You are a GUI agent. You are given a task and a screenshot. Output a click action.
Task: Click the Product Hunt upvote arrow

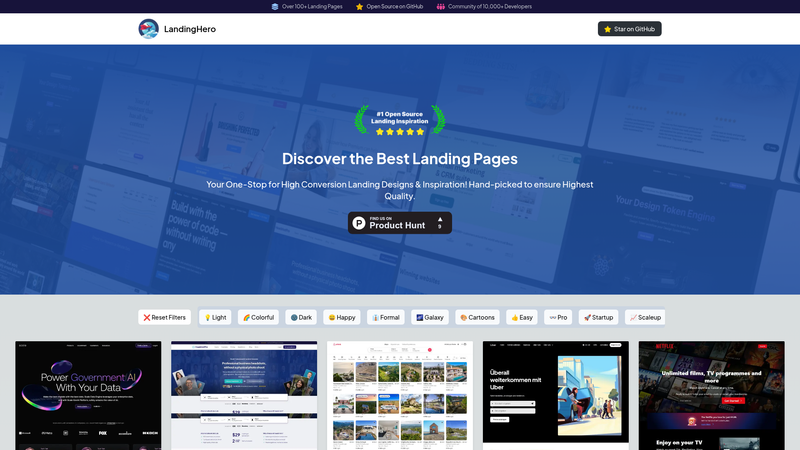pos(440,219)
